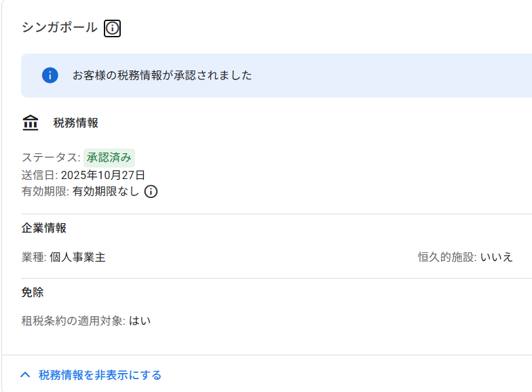532x392 pixels.
Task: Click the 免除 section heading
Action: pos(33,292)
